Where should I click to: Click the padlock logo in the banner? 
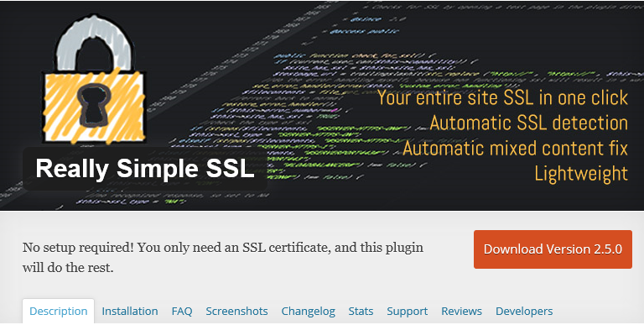(94, 80)
